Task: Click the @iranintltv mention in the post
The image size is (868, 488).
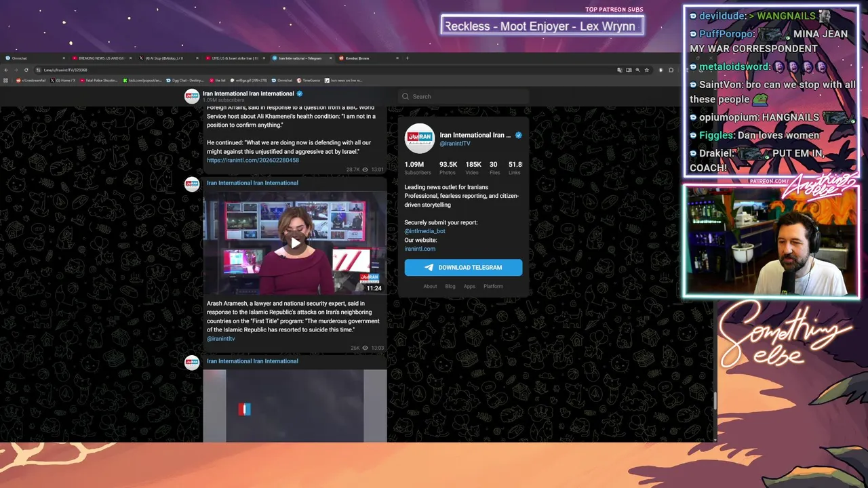Action: coord(221,339)
